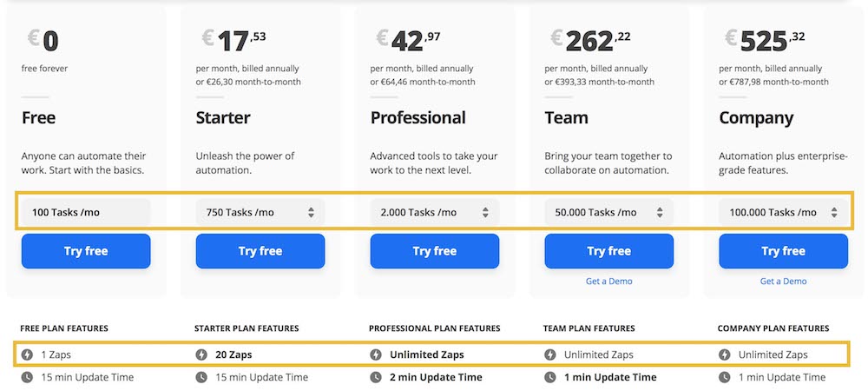Click the Team plan Unlimited Zaps lightning icon

point(549,355)
